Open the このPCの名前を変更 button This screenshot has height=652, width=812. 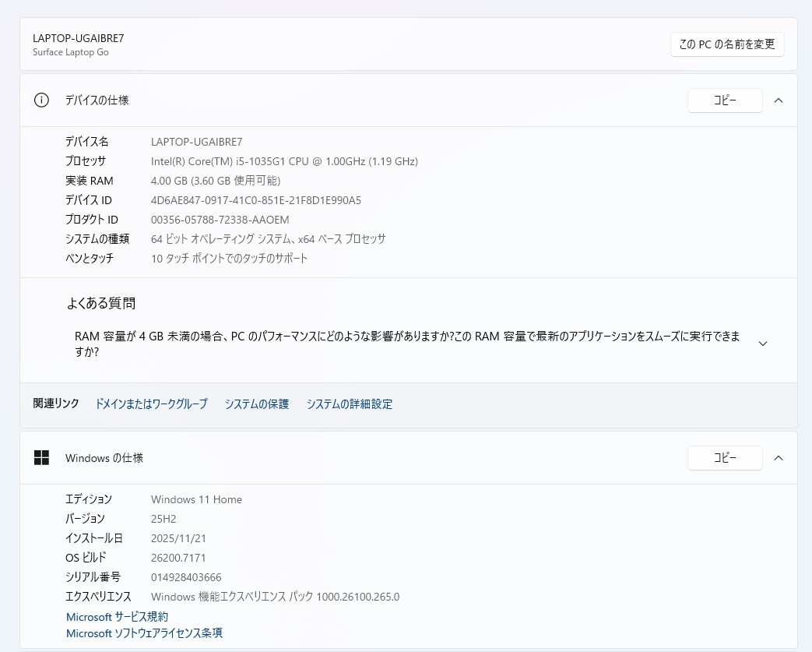[726, 44]
